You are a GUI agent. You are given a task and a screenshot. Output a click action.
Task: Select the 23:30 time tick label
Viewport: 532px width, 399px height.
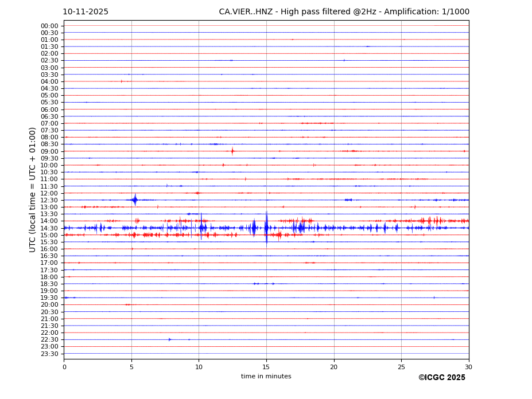[x=49, y=354]
